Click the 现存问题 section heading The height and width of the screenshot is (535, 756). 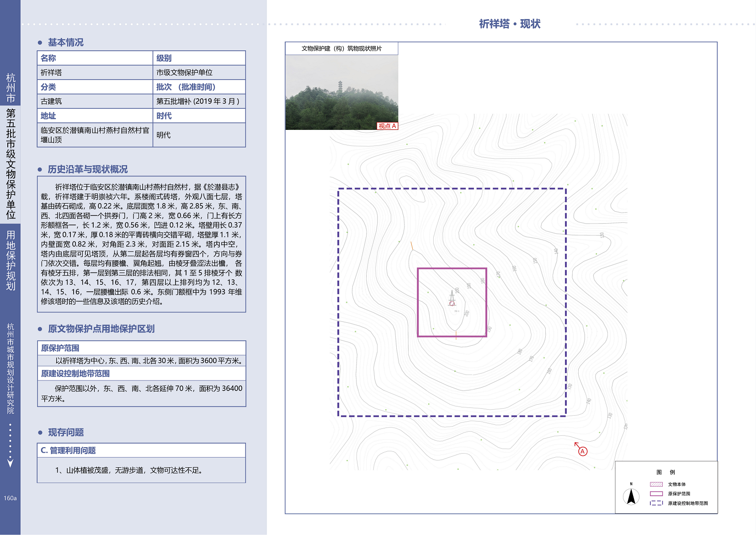tap(66, 433)
